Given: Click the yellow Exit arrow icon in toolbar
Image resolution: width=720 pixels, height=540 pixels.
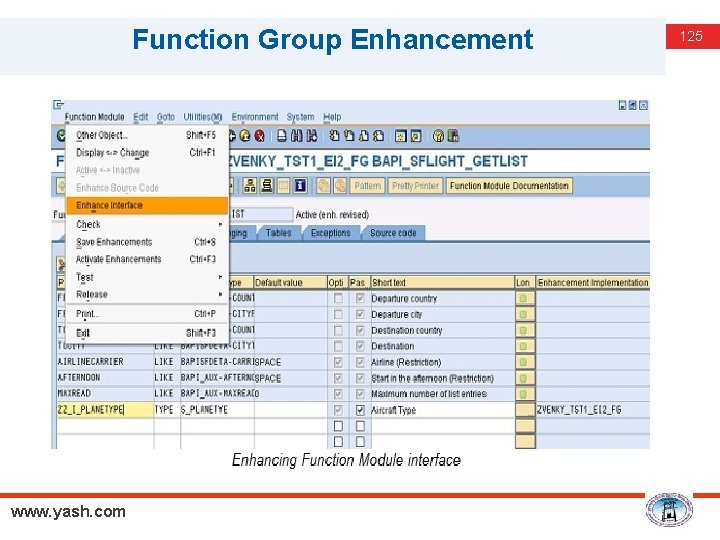Looking at the screenshot, I should coord(245,136).
